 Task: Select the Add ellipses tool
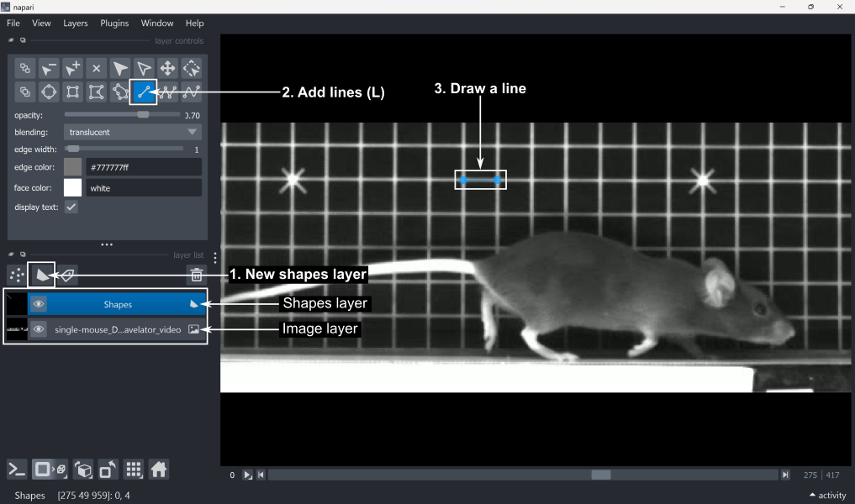click(x=50, y=92)
